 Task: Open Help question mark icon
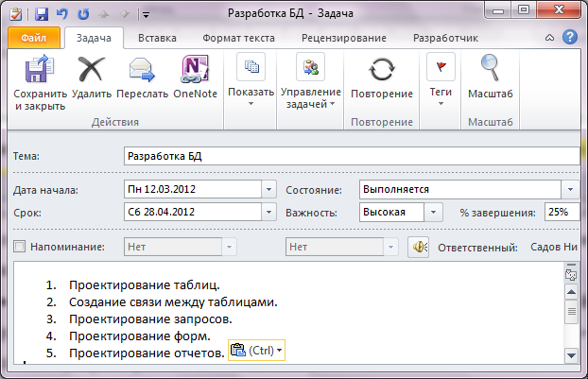(x=570, y=37)
